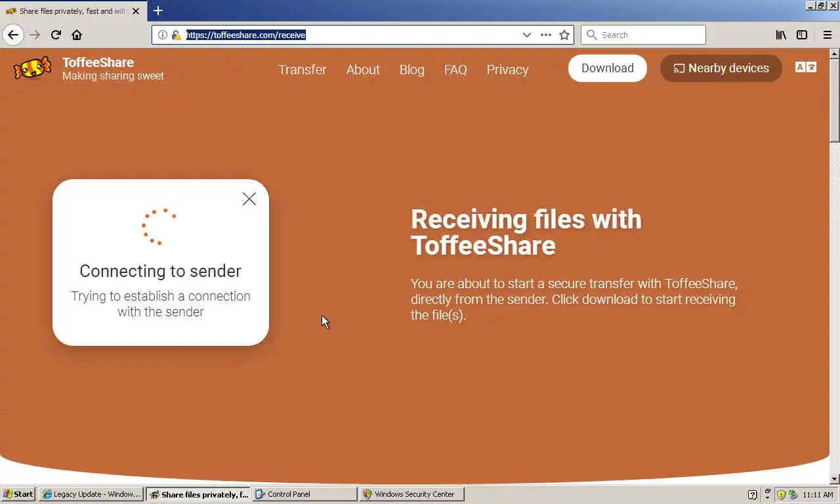
Task: Click the Windows Start button
Action: [x=18, y=494]
